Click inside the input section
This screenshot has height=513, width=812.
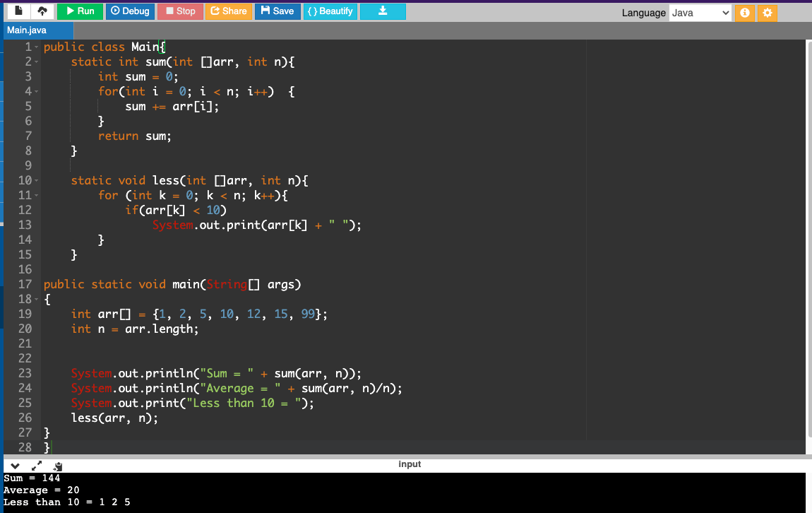point(410,464)
